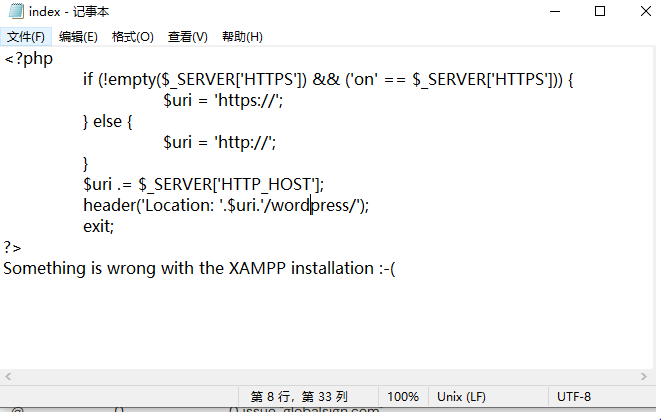Open the 帮助(H) menu
Viewport: 661px width, 420px height.
click(242, 37)
